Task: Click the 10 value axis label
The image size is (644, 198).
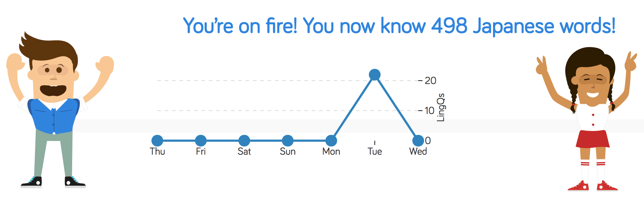Action: tap(430, 111)
